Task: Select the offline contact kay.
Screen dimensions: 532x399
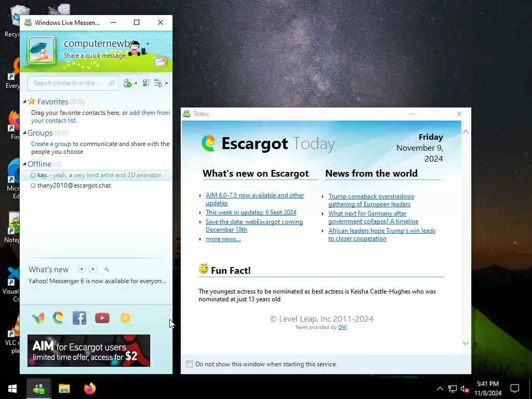Action: tap(96, 175)
